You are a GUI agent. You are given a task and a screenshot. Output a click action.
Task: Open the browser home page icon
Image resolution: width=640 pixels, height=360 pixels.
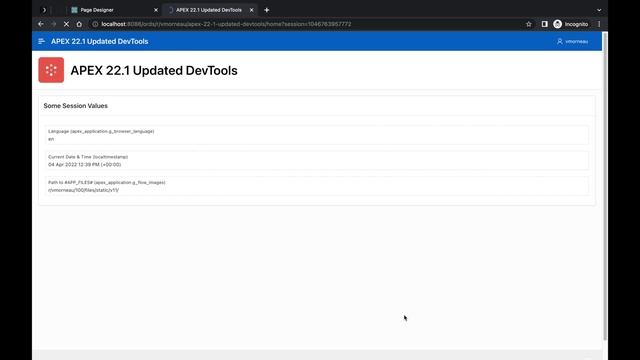pos(79,24)
